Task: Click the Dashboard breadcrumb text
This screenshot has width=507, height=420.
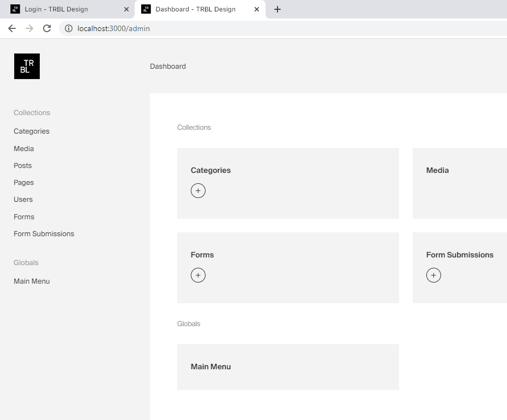Action: click(168, 67)
